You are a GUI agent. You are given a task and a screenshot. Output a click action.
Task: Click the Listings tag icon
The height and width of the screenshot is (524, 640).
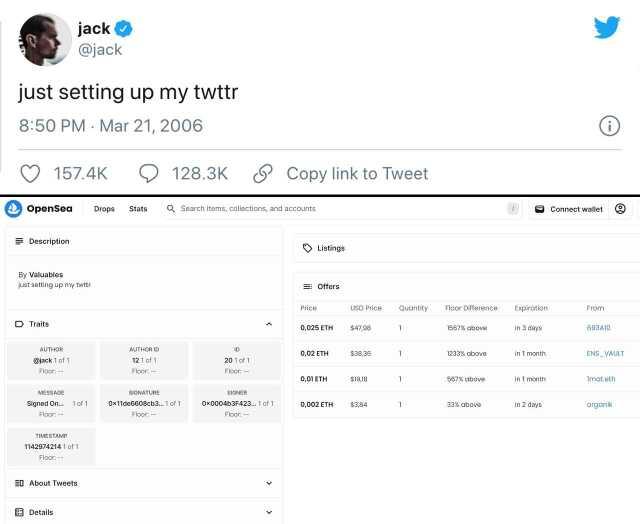click(x=307, y=248)
